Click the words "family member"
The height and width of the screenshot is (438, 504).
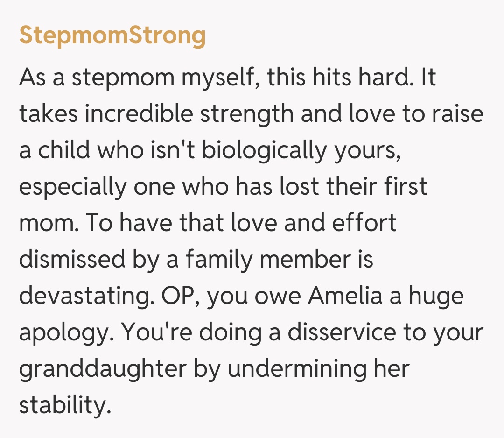pyautogui.click(x=267, y=260)
